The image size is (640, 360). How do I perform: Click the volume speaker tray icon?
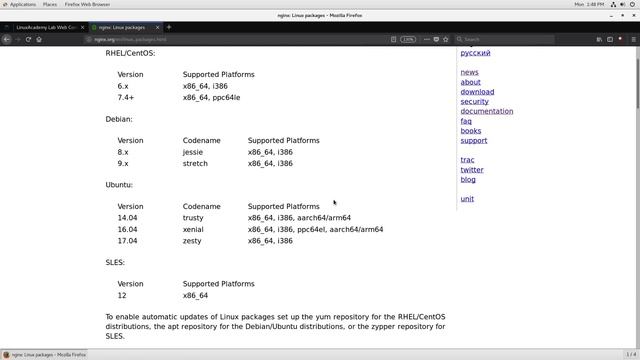point(622,4)
